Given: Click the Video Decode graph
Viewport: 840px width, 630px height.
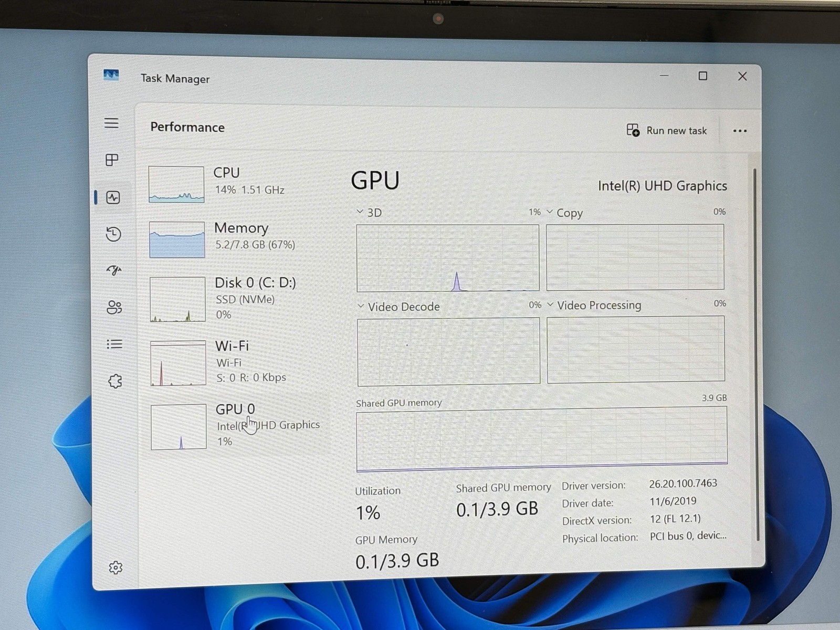Looking at the screenshot, I should click(449, 351).
